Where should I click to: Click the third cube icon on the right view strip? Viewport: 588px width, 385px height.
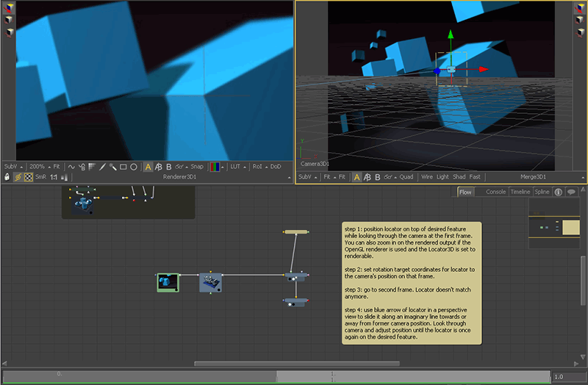coord(581,32)
